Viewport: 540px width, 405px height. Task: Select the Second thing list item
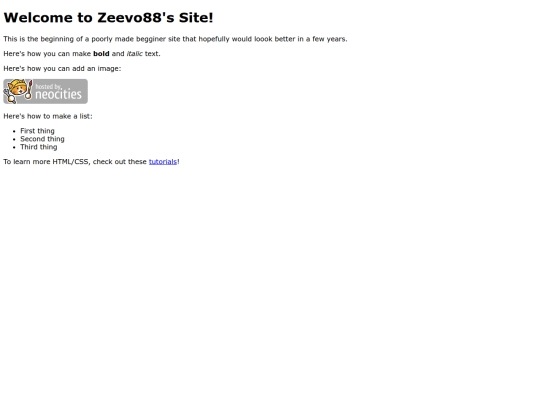tap(42, 139)
